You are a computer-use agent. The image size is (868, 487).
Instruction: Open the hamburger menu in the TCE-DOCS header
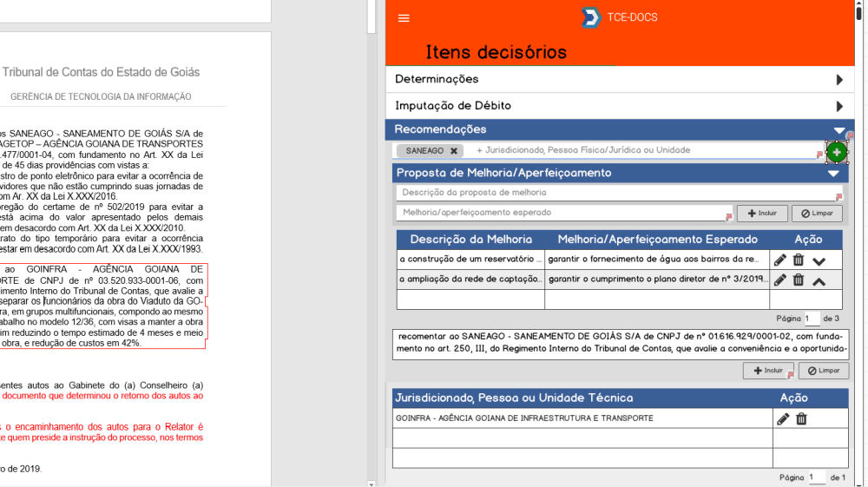click(x=403, y=18)
